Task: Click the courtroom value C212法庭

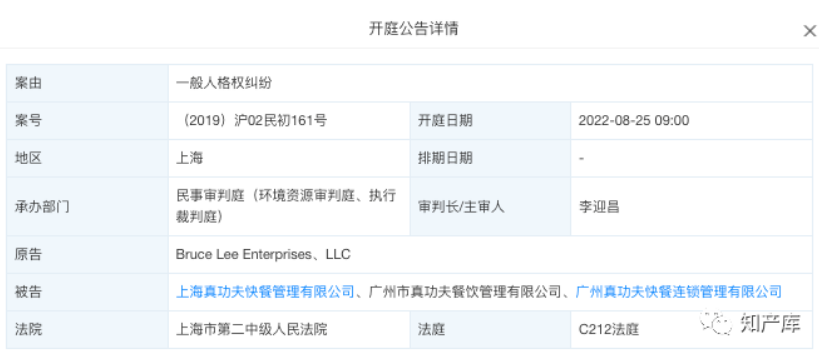Action: pyautogui.click(x=609, y=330)
